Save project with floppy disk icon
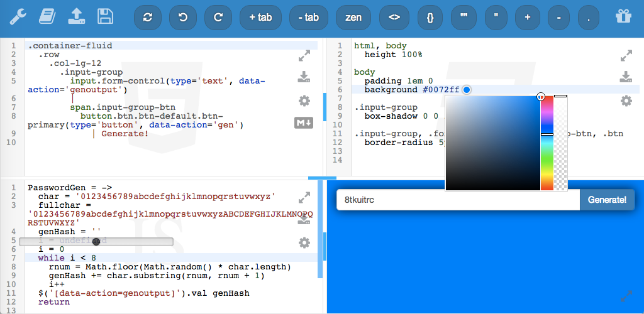Screen dimensions: 644x314 click(x=105, y=17)
